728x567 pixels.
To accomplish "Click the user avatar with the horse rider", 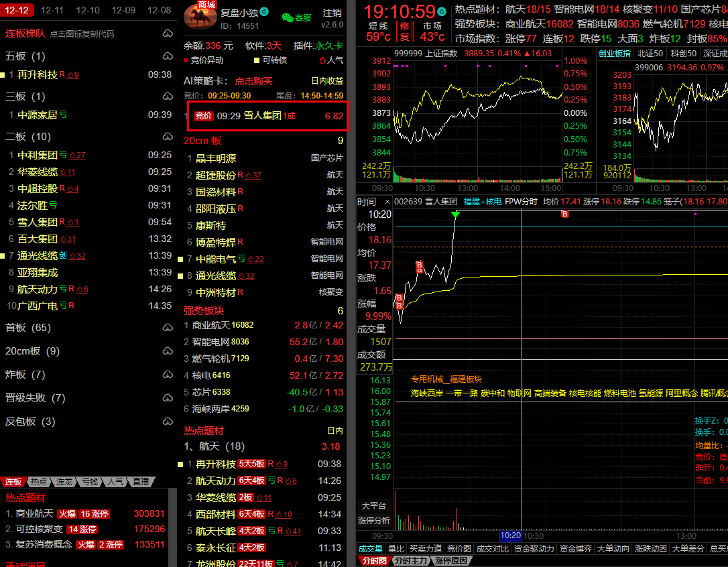I will click(199, 17).
